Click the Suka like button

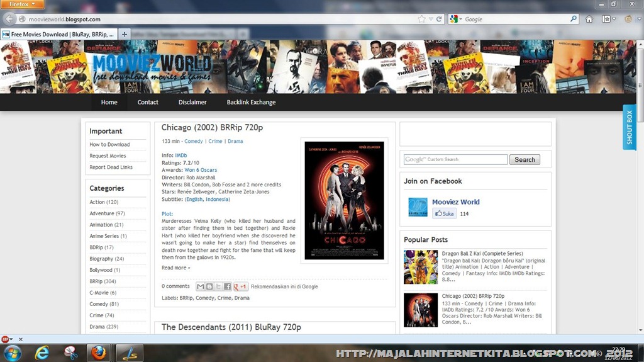445,213
